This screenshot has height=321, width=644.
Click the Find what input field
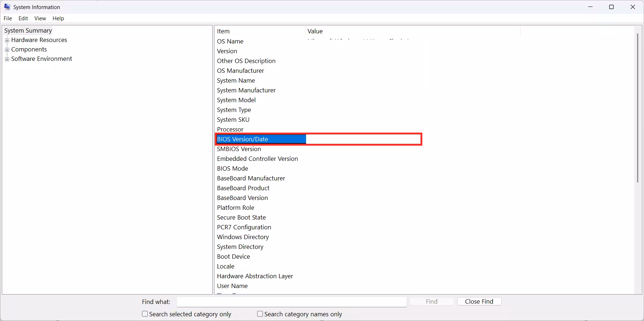[292, 302]
